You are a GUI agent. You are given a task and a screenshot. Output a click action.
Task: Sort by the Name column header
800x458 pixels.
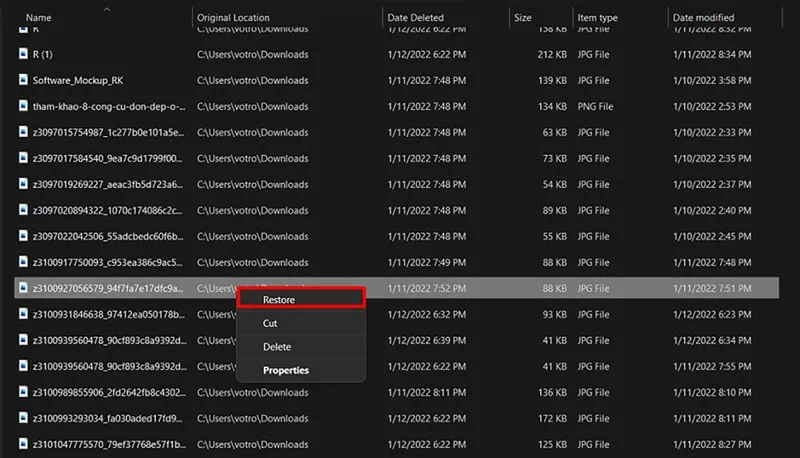39,17
